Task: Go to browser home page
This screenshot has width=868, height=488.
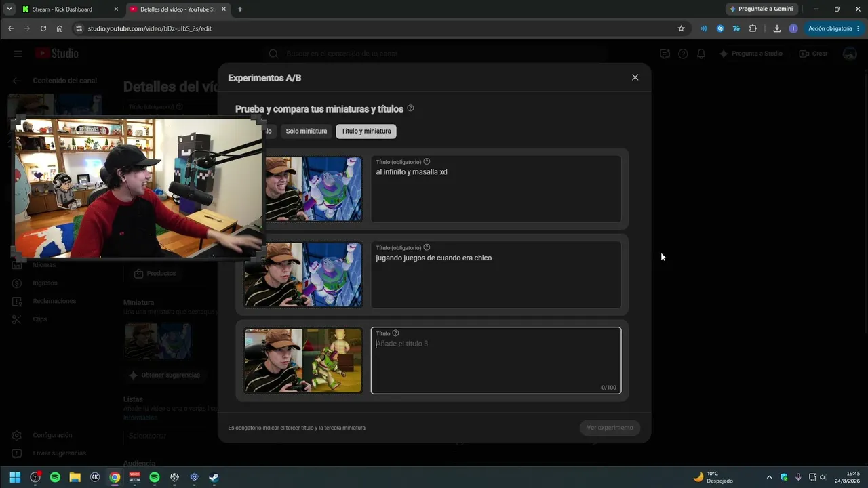Action: [x=60, y=28]
